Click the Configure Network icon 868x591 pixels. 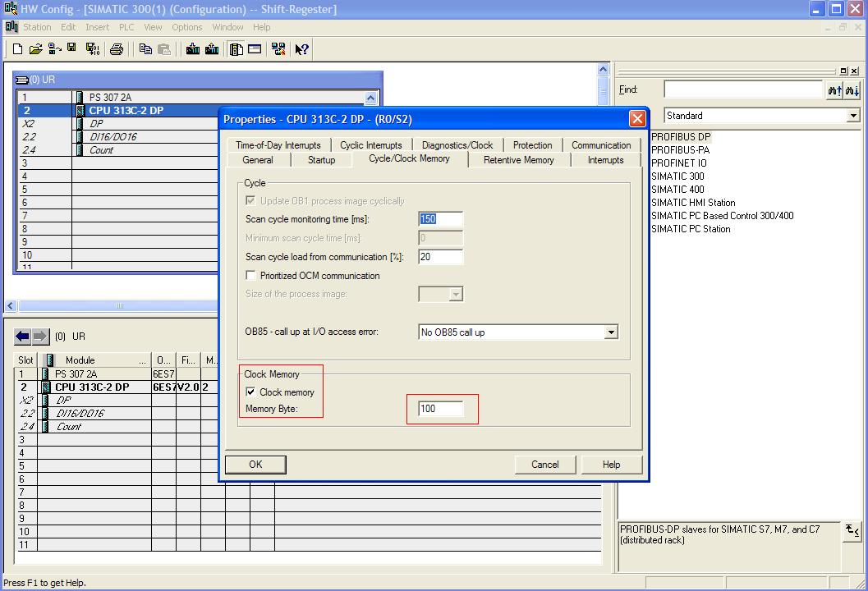[278, 49]
